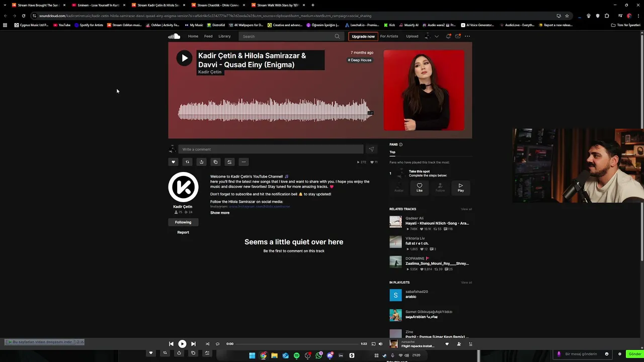Image resolution: width=644 pixels, height=362 pixels.
Task: Open For Artists link
Action: [x=389, y=36]
